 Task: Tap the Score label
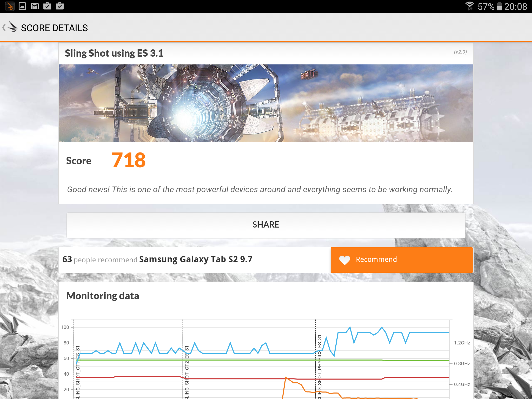pos(79,161)
